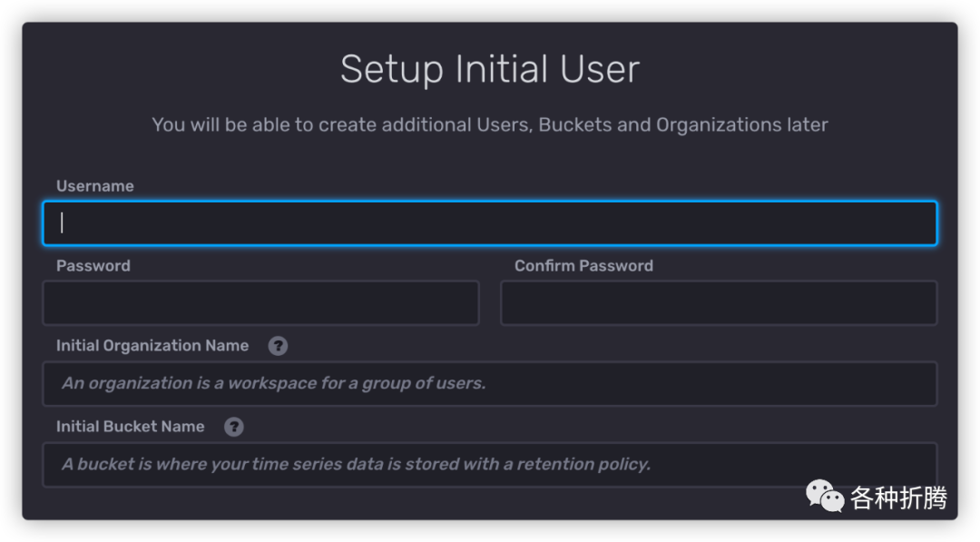Image resolution: width=980 pixels, height=542 pixels.
Task: Click the Password label text
Action: (x=93, y=266)
